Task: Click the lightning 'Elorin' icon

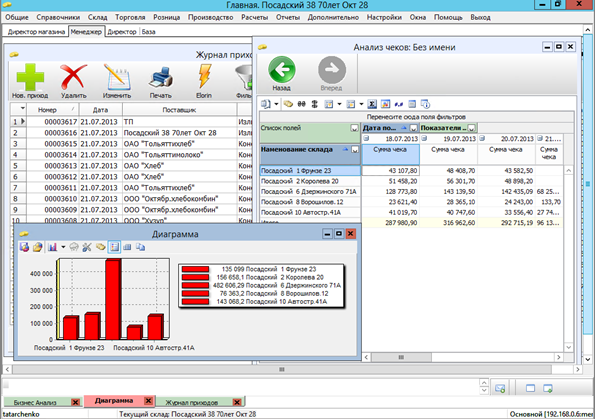Action: click(204, 76)
